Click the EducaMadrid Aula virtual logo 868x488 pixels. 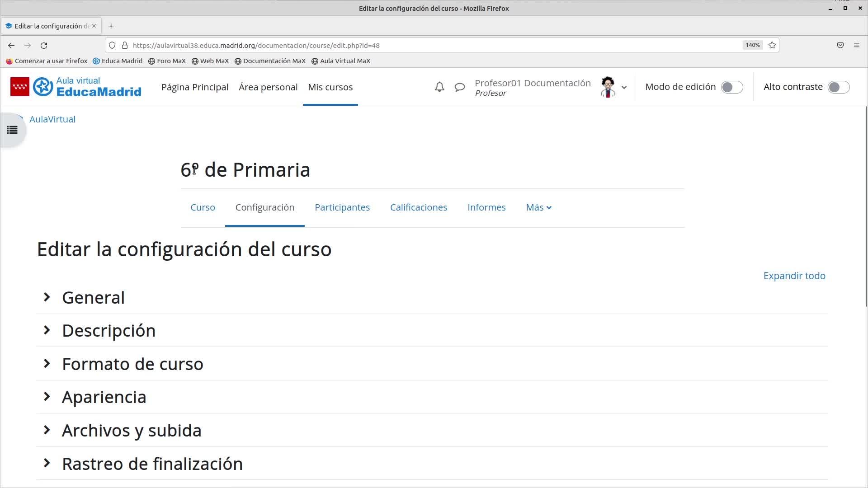click(76, 87)
